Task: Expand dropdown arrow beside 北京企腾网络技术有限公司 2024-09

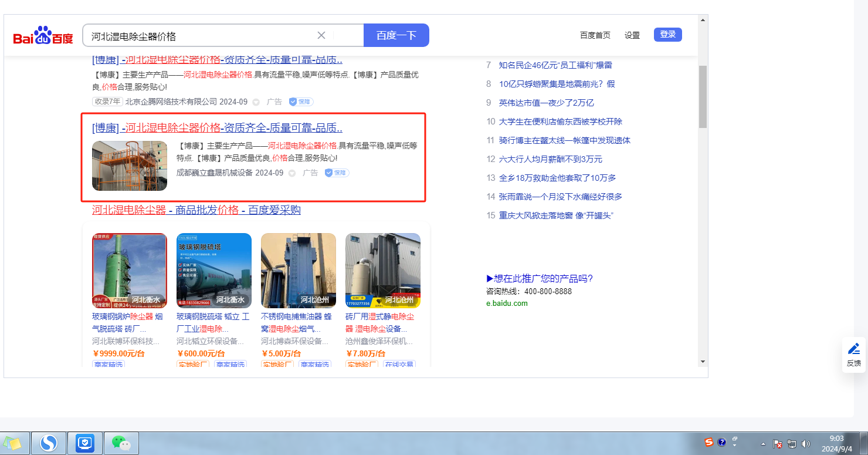Action: coord(256,102)
